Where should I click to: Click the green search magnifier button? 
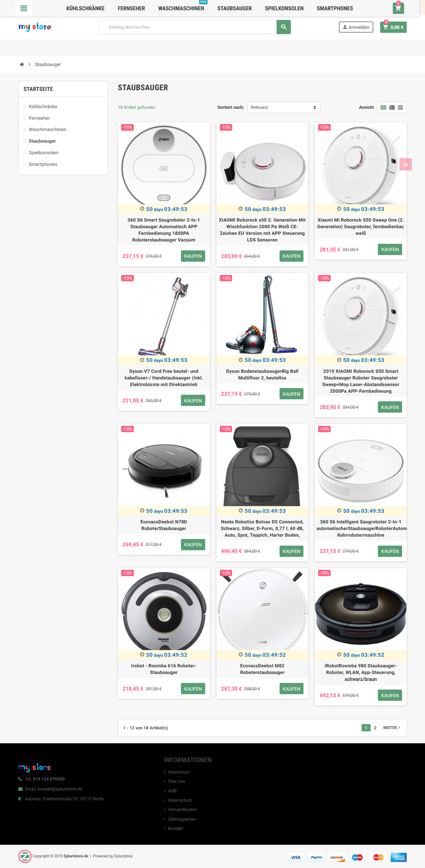tap(283, 27)
